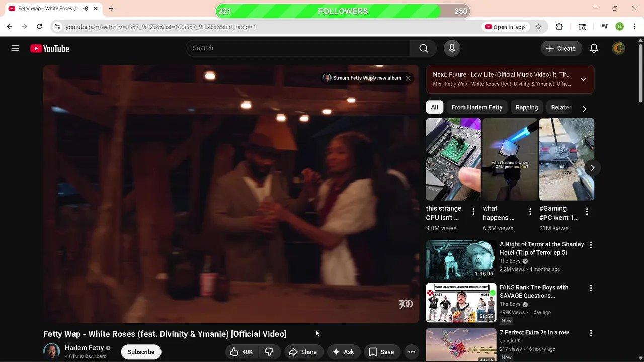Open 'A Night of Terror at the Shanley' title
The image size is (644, 362).
(542, 248)
